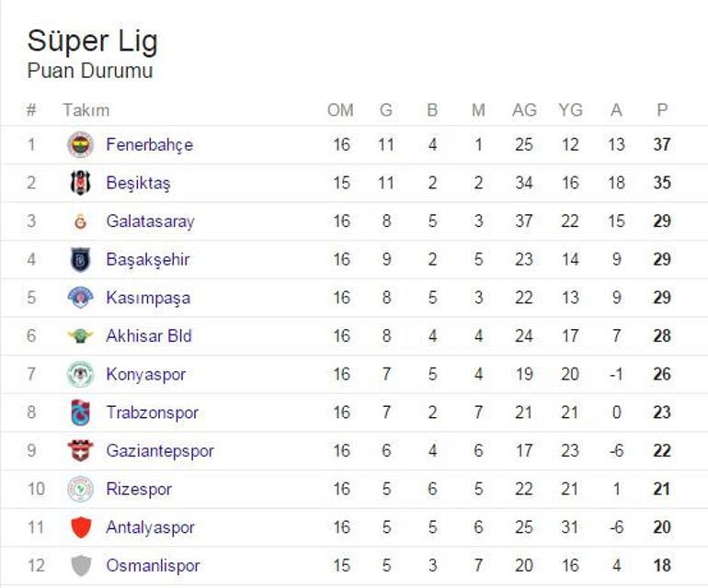Click the gray Osmanlispor placeholder shield
Viewport: 708px width, 588px height.
81,565
